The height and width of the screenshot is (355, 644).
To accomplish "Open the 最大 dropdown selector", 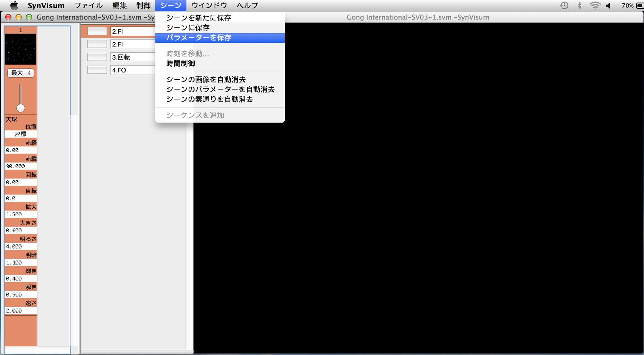I will click(x=21, y=73).
